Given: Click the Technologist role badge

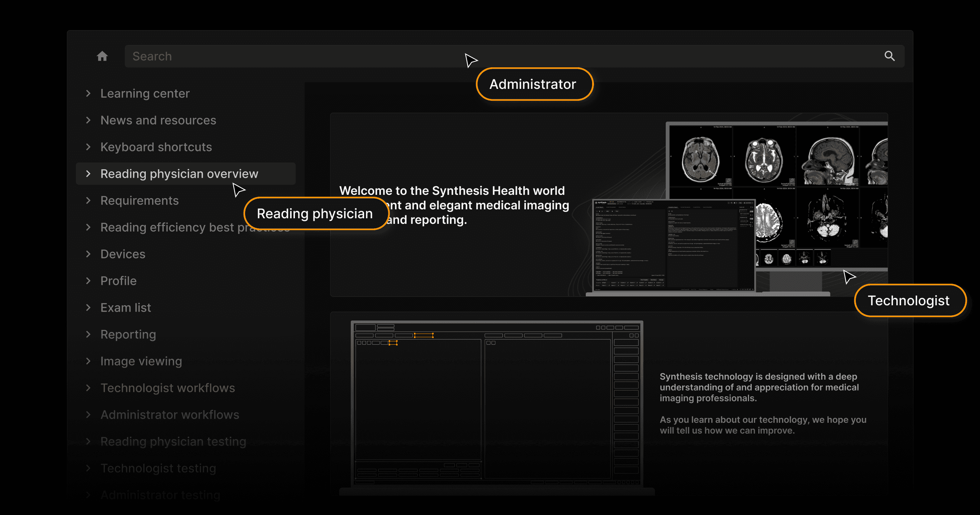Looking at the screenshot, I should 909,300.
